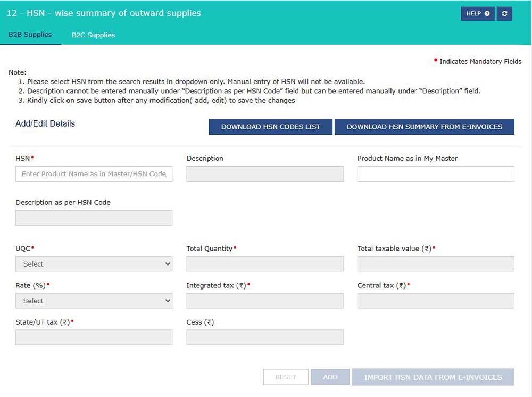Viewport: 532px width, 397px height.
Task: Click the refresh icon button
Action: pyautogui.click(x=504, y=14)
